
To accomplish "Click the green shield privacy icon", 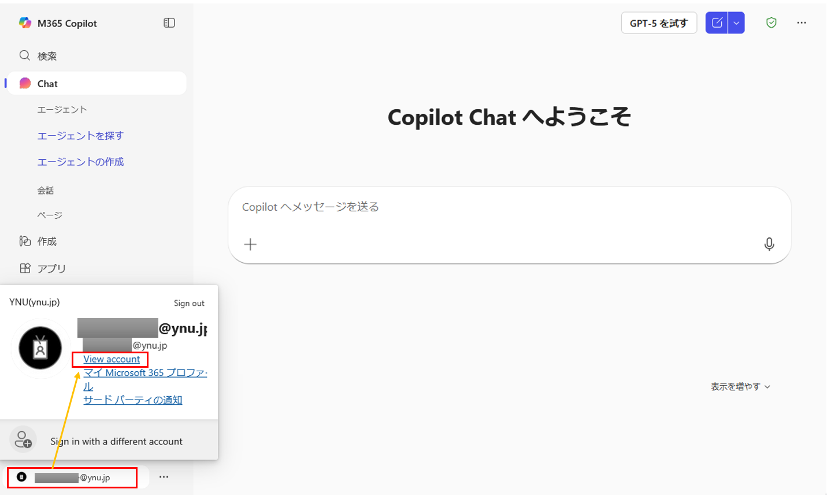I will coord(771,23).
